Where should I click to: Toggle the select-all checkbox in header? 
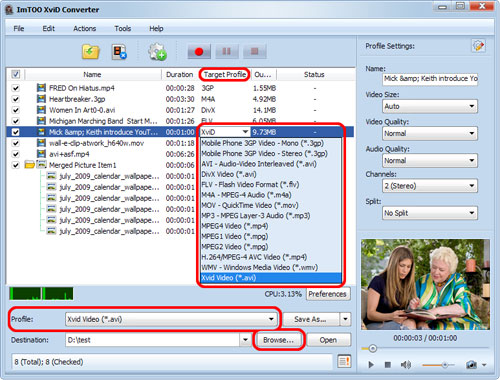click(16, 74)
